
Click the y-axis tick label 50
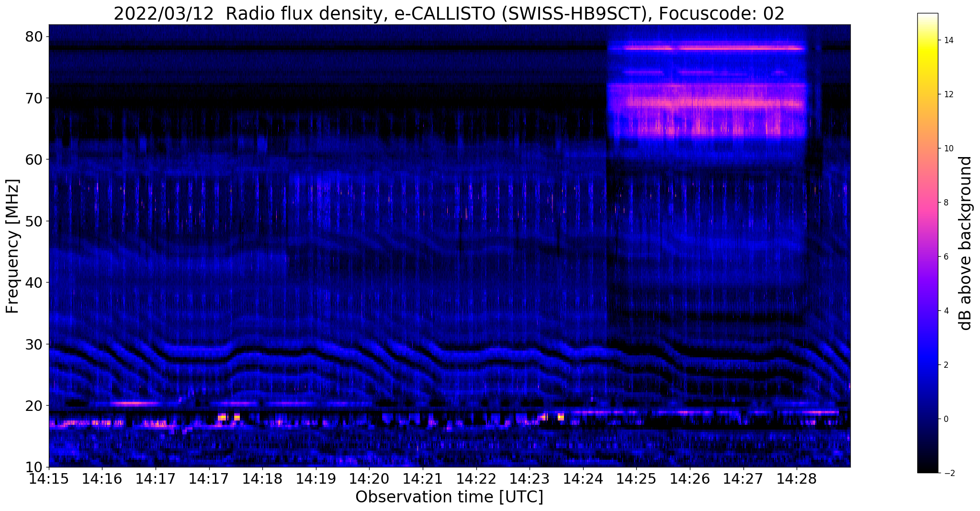point(35,221)
